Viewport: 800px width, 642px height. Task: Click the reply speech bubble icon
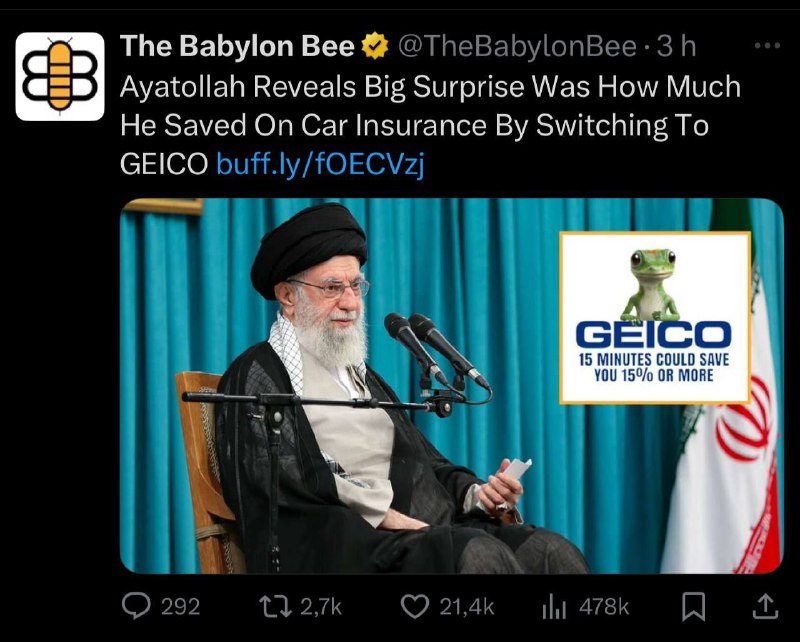coord(136,606)
